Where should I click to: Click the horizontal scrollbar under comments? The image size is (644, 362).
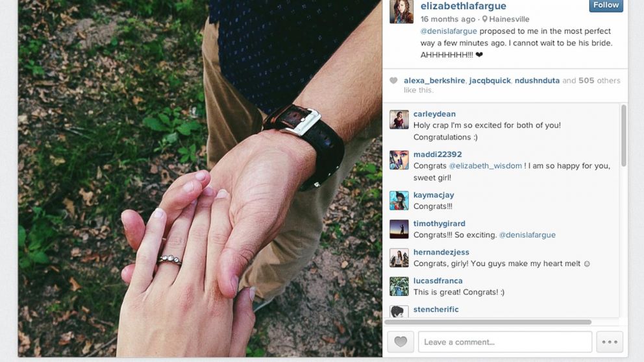click(488, 322)
